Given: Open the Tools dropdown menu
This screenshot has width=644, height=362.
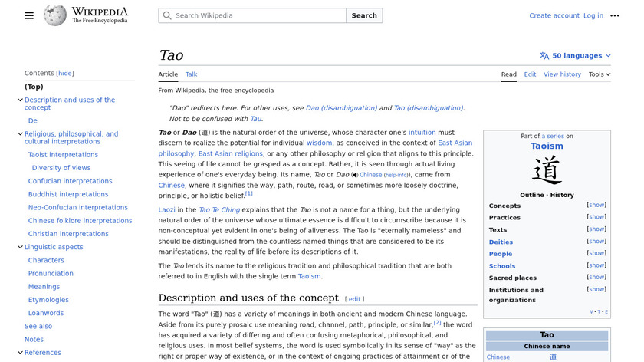Looking at the screenshot, I should tap(600, 74).
